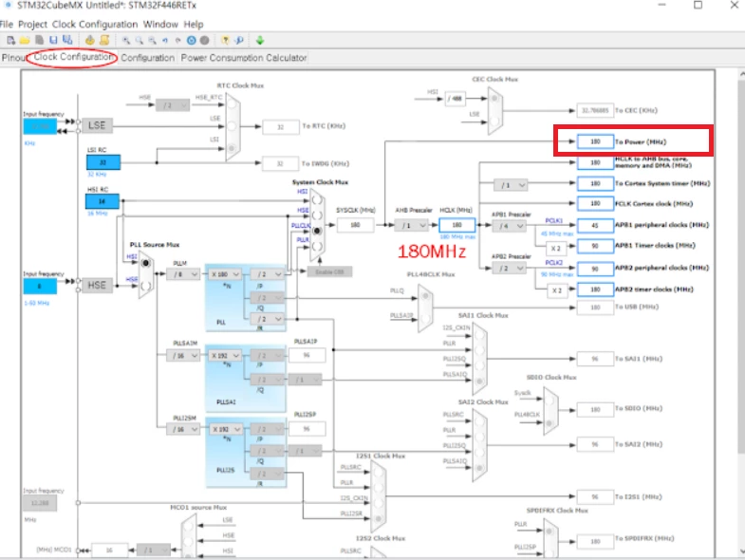Choose HSE in PLL Source Mux
Viewport: 745px width, 560px height.
pyautogui.click(x=146, y=286)
